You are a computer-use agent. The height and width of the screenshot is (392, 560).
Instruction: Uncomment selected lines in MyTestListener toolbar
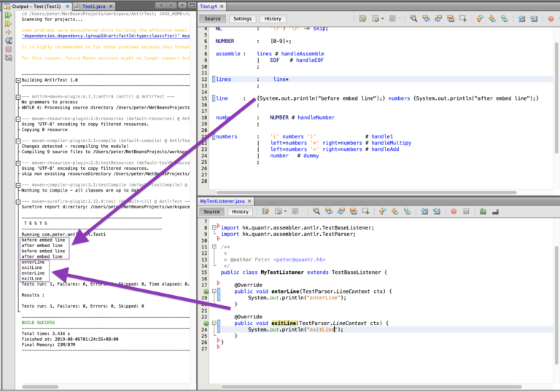click(x=495, y=211)
